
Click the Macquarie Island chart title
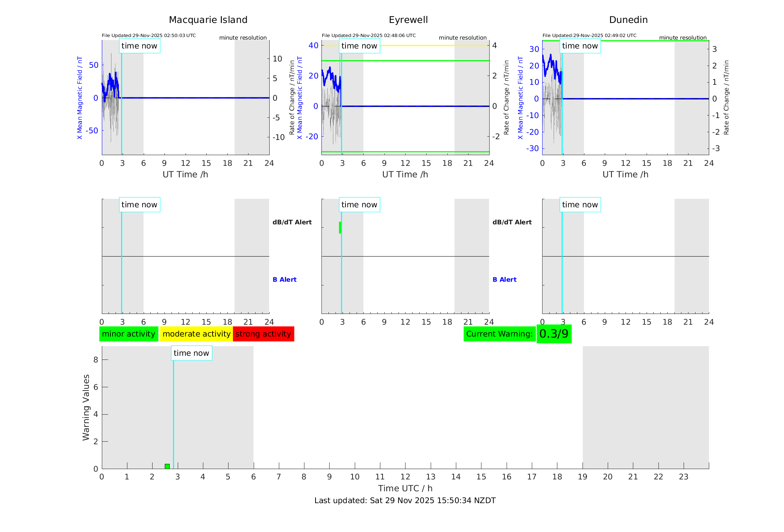(208, 20)
